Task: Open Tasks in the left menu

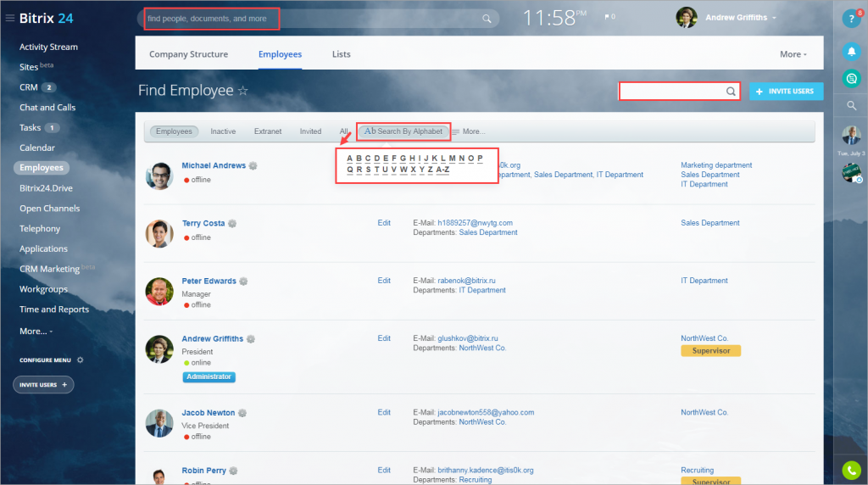Action: point(30,127)
